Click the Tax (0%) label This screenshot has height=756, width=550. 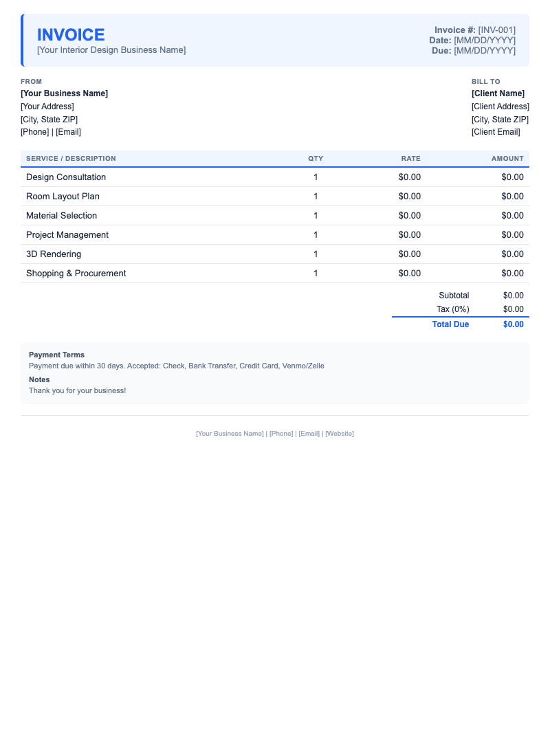(453, 309)
